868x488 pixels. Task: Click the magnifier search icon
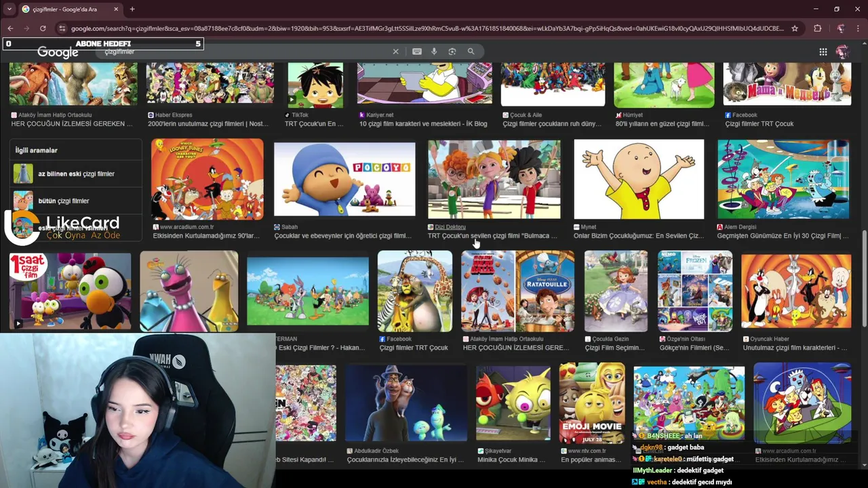tap(471, 52)
